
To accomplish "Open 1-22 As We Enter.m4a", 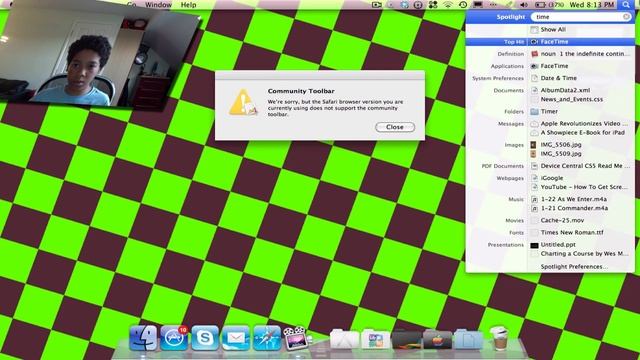I will click(569, 199).
